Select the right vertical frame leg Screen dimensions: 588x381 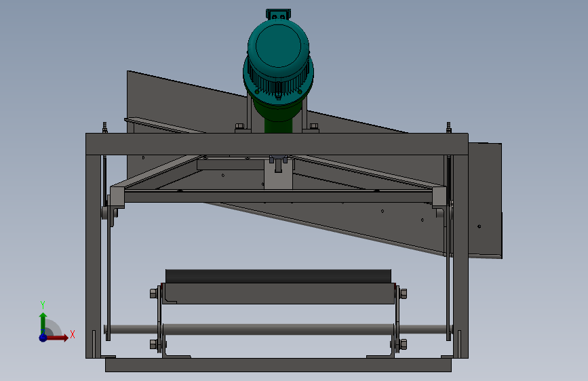tap(461, 256)
